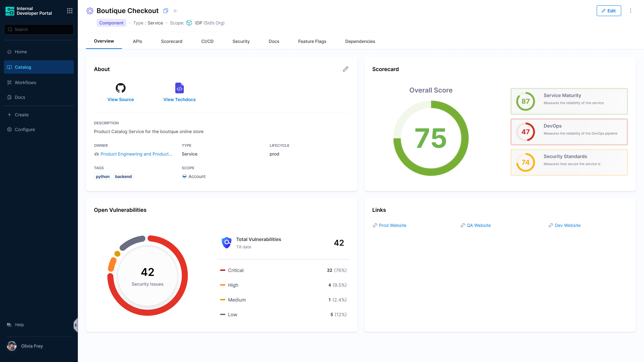Click in the Search field
Screen dimensions: 644x362
[x=39, y=29]
